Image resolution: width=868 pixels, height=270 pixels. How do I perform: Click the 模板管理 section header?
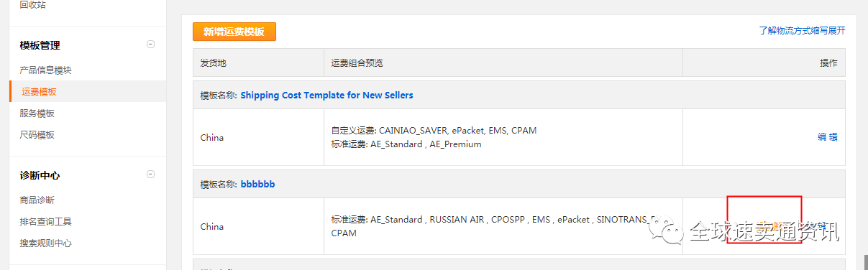click(40, 45)
